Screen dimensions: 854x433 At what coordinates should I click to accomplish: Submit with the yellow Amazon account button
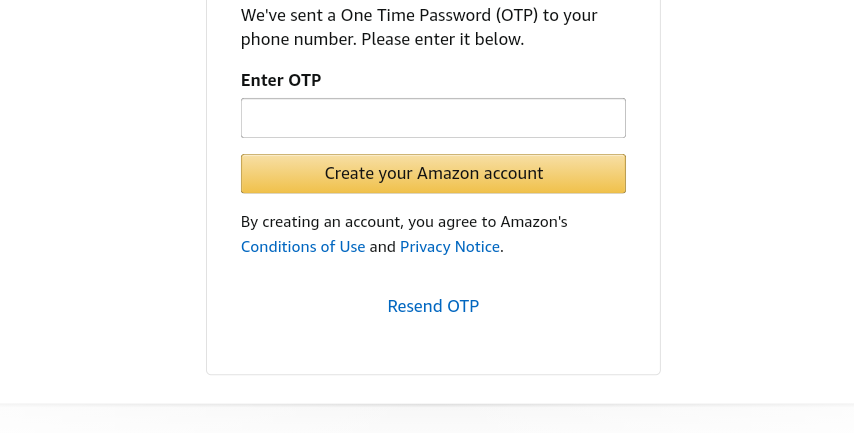(433, 173)
